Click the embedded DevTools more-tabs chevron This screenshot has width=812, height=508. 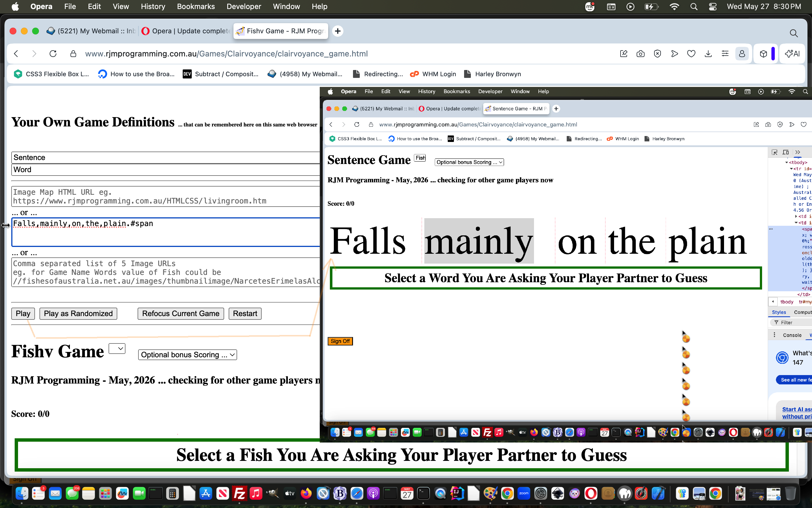click(x=798, y=152)
